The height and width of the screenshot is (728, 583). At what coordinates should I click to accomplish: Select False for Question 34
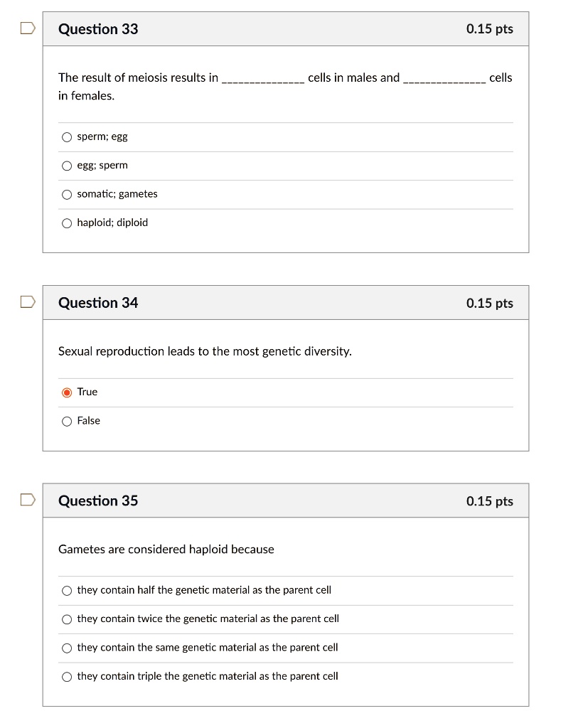pyautogui.click(x=66, y=421)
